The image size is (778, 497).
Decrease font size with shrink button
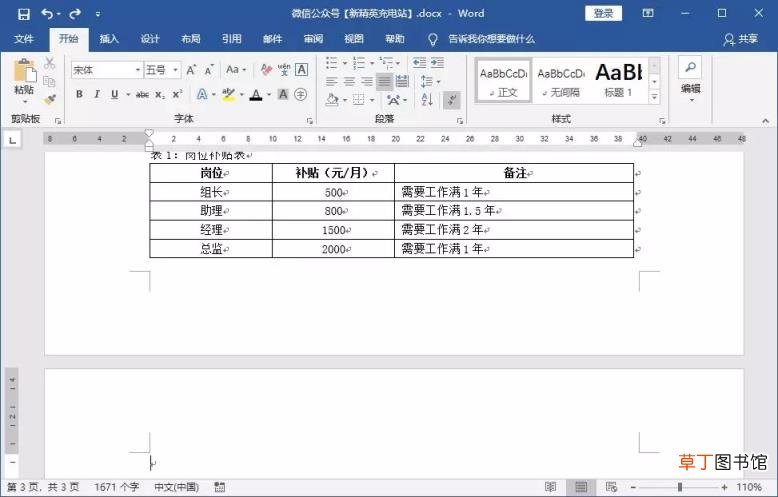click(209, 70)
